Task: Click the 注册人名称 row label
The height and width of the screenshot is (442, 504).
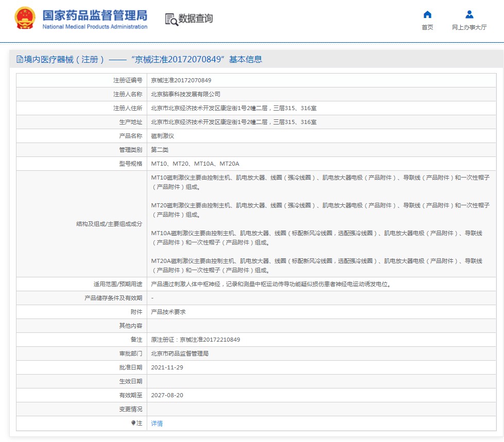Action: (x=128, y=94)
